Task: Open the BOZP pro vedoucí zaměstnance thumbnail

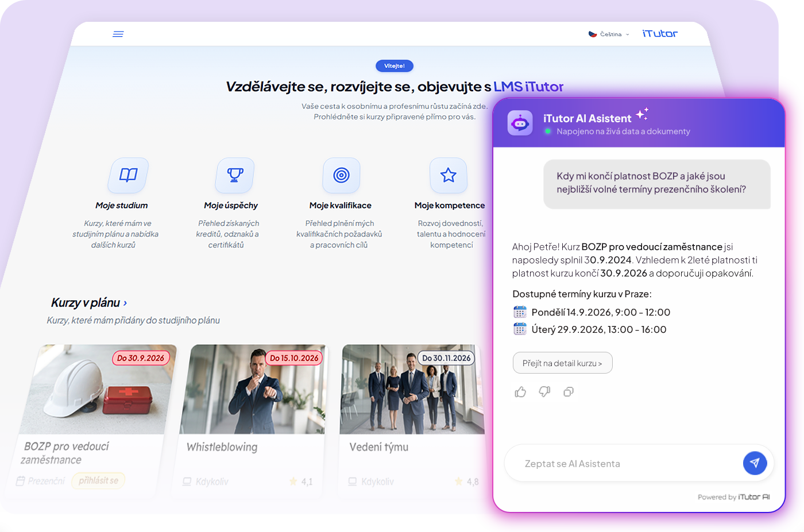Action: coord(98,389)
